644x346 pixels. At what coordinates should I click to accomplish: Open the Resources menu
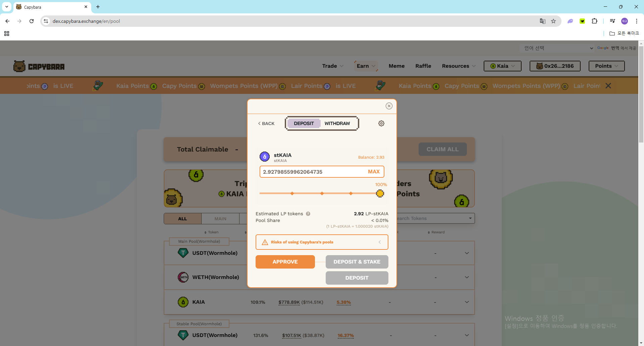coord(459,66)
